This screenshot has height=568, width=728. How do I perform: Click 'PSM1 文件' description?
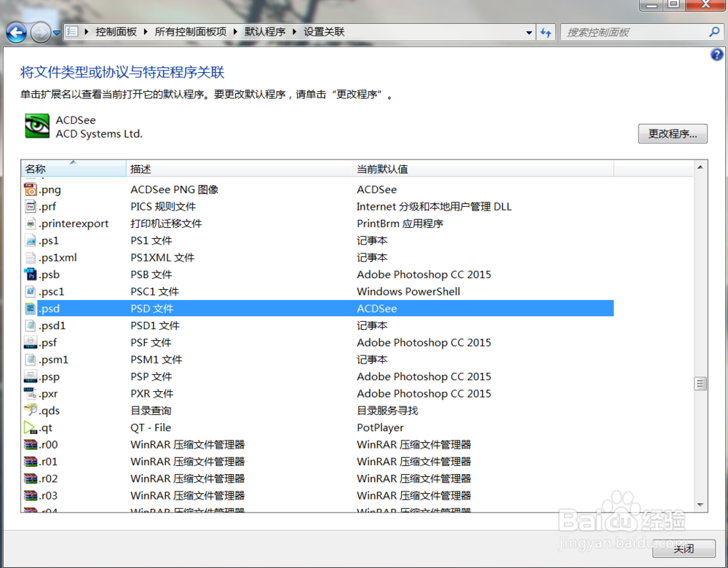tap(156, 360)
